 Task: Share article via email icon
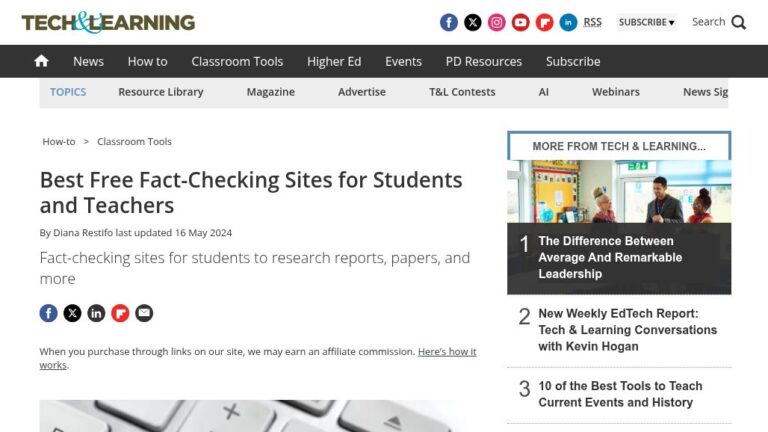tap(144, 313)
